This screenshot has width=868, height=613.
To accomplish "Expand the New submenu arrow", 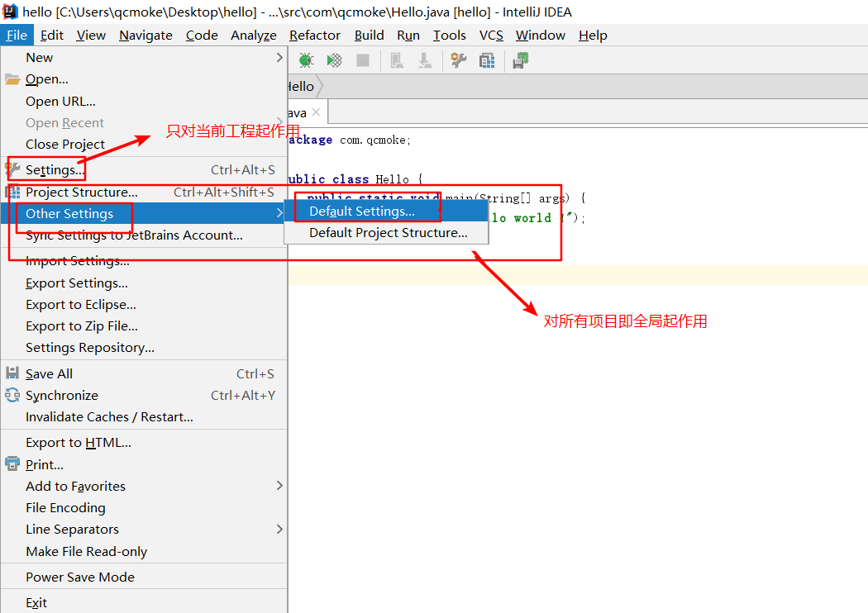I will (279, 58).
